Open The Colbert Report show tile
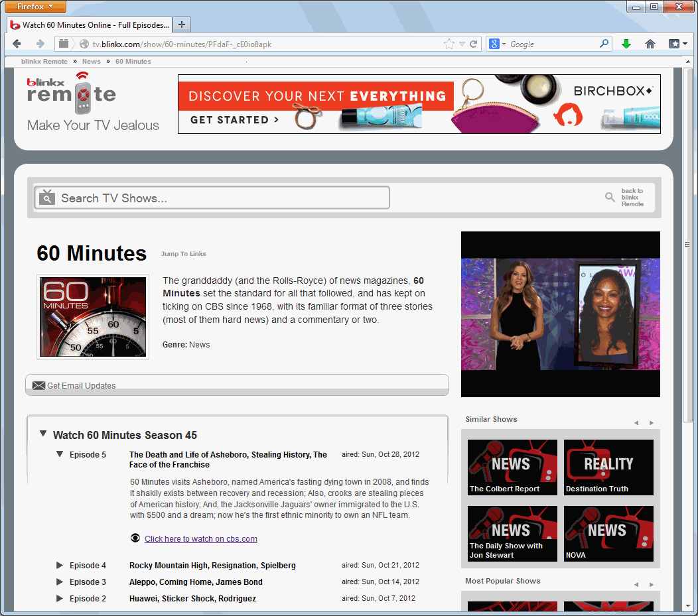This screenshot has width=698, height=616. point(512,467)
